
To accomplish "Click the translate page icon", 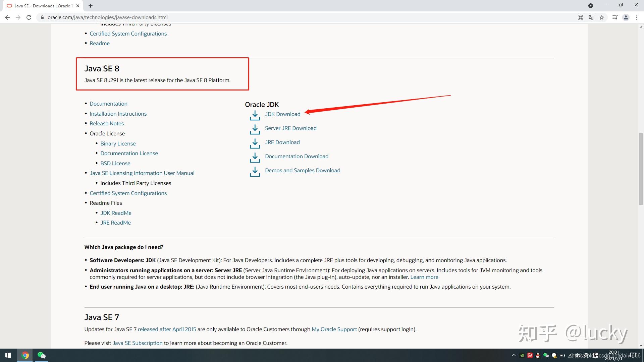I will [x=591, y=17].
